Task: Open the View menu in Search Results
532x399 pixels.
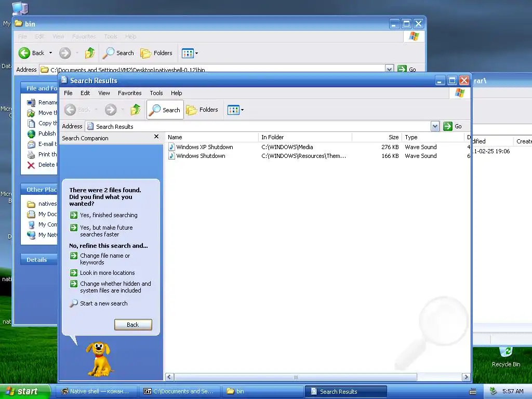Action: (x=104, y=93)
